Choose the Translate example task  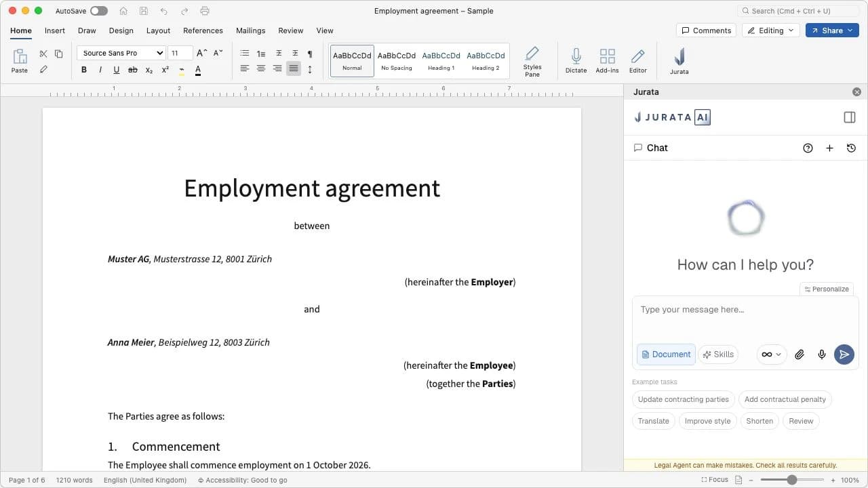[x=654, y=421]
